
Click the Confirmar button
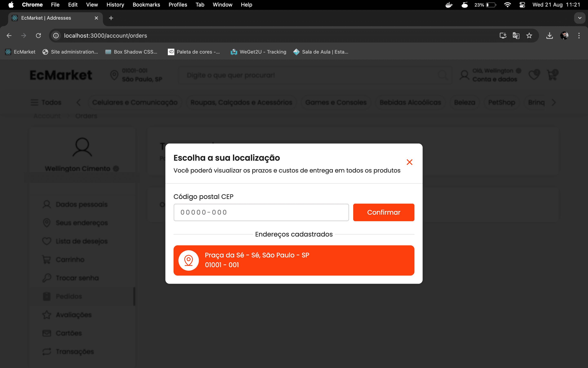384,212
